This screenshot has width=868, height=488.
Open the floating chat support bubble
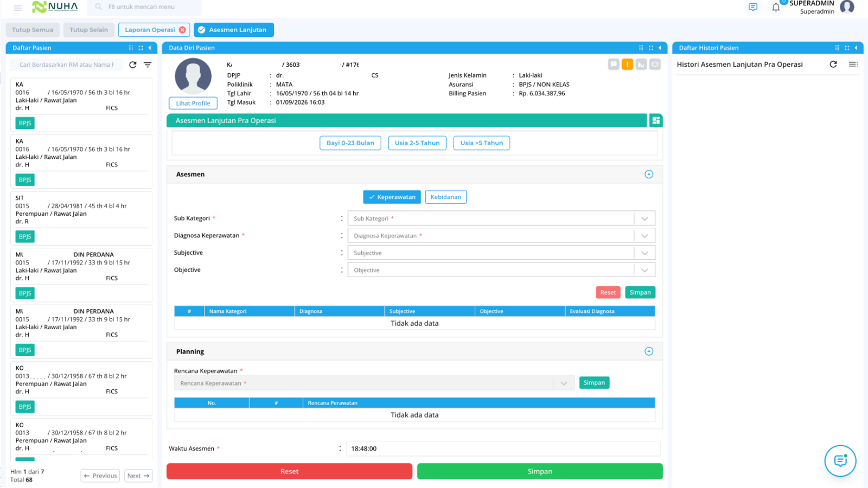coord(840,461)
